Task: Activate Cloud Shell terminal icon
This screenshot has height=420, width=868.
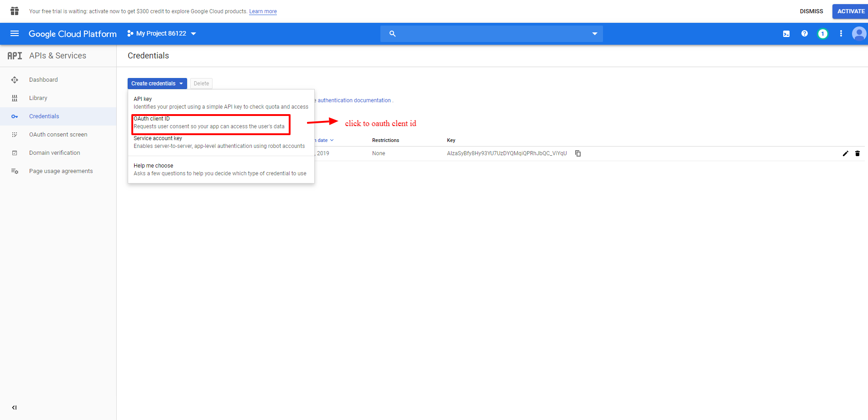Action: 786,34
